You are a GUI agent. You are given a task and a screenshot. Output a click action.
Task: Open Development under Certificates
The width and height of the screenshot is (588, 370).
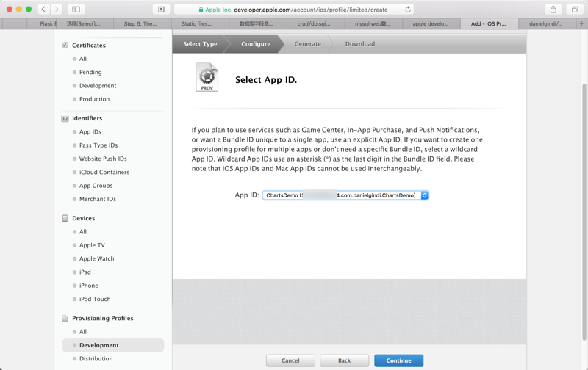(98, 86)
